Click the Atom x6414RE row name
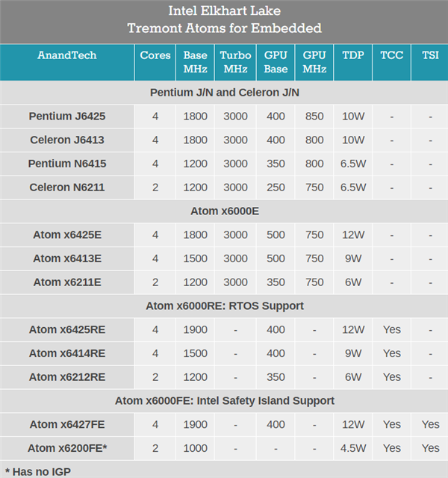Screen dimensions: 448x478 tap(67, 353)
